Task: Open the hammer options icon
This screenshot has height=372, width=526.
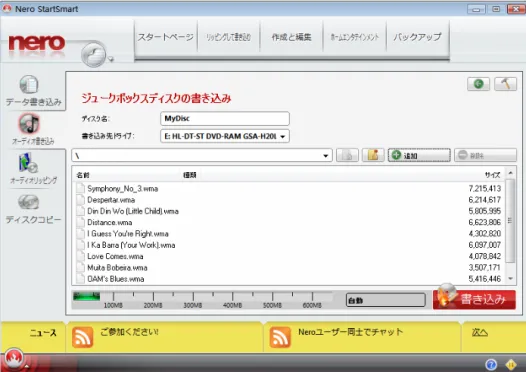Action: [506, 84]
